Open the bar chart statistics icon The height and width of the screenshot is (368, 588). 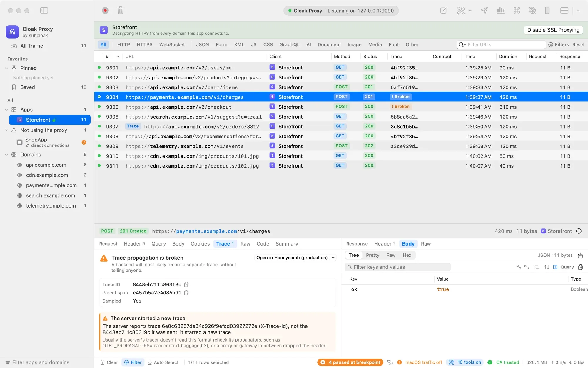coord(501,11)
